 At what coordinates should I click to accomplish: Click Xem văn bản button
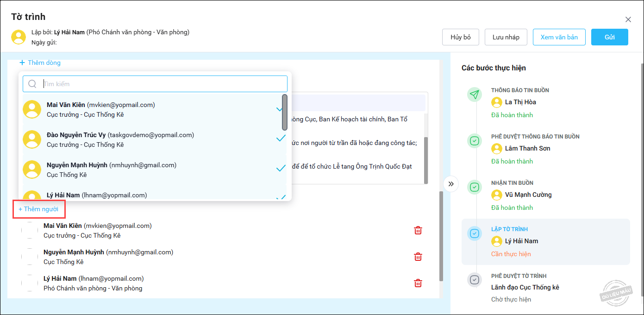coord(559,37)
